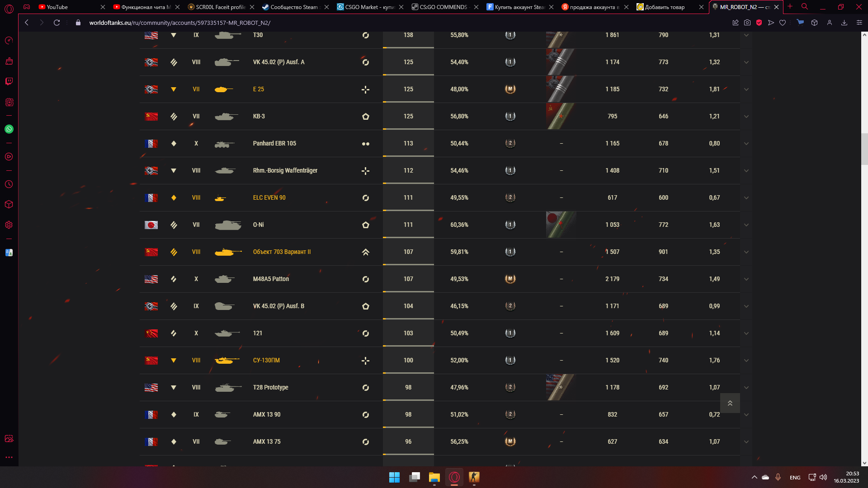Open the Объект 703 Вариант II link

coord(282,252)
